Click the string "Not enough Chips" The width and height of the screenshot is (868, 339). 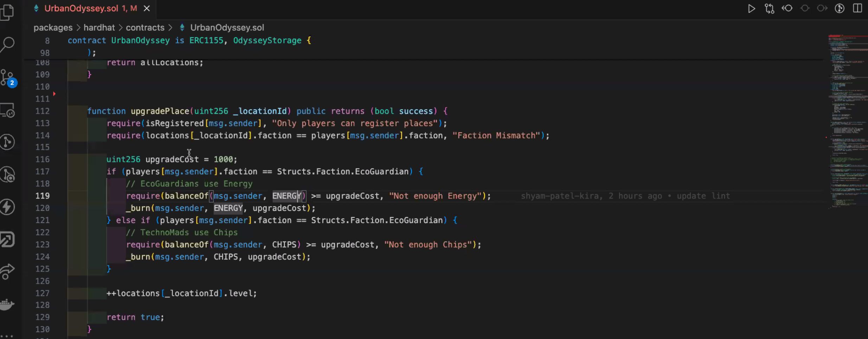pos(428,245)
